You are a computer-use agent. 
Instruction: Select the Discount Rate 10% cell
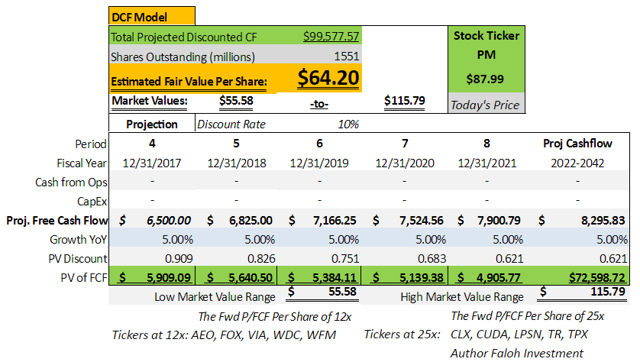pos(348,124)
